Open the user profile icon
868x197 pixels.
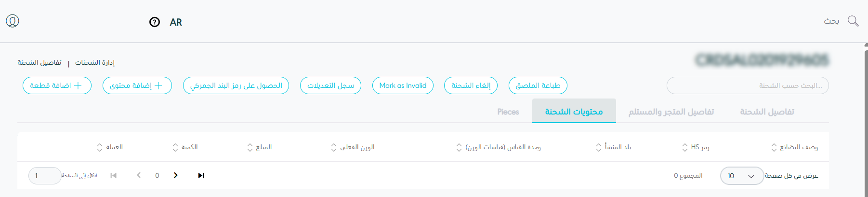click(x=13, y=21)
